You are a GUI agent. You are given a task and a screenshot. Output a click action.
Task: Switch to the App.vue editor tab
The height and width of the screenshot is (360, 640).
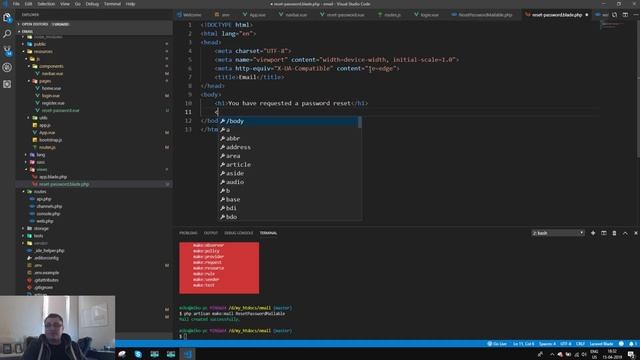tap(254, 15)
